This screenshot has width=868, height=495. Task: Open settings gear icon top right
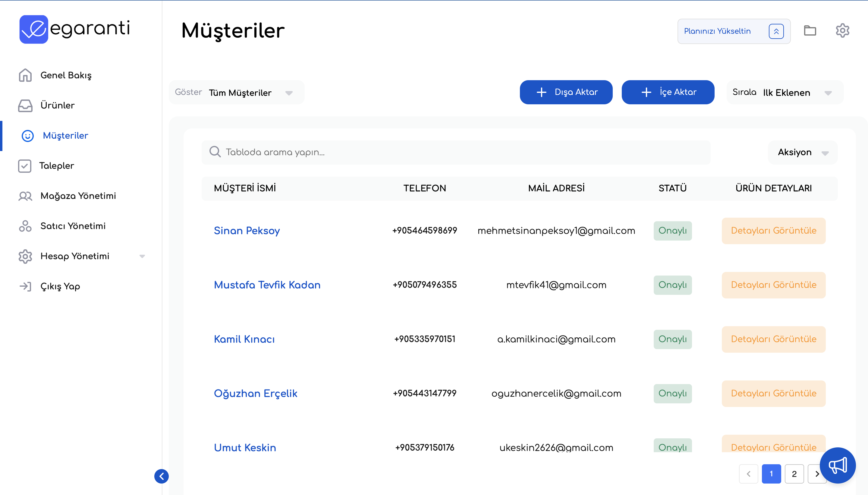tap(842, 31)
